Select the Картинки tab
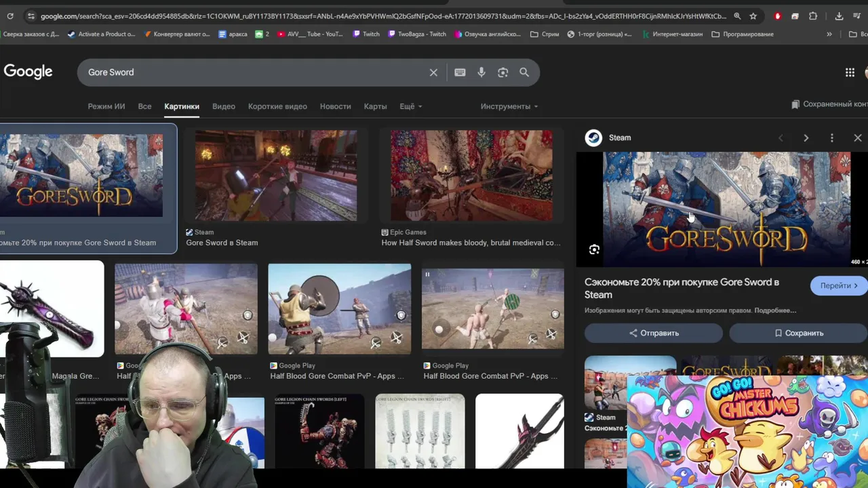The image size is (868, 488). [182, 106]
